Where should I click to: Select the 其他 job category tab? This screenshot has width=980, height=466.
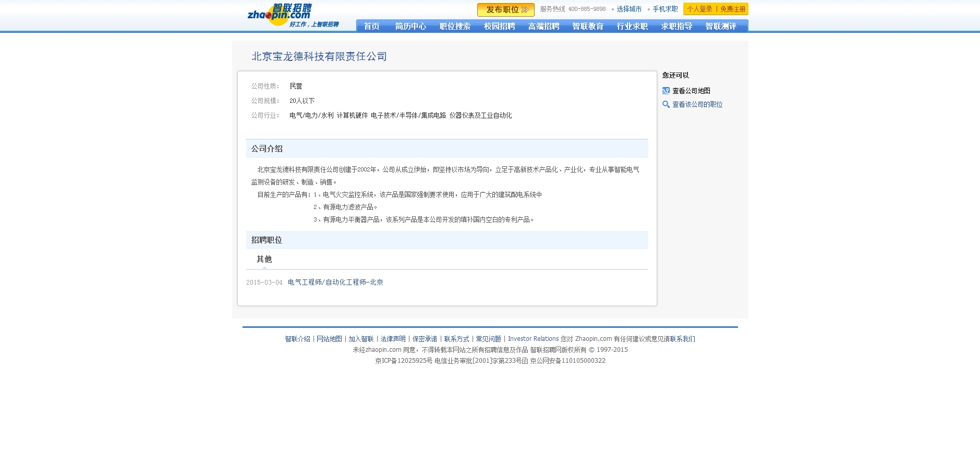pos(264,259)
